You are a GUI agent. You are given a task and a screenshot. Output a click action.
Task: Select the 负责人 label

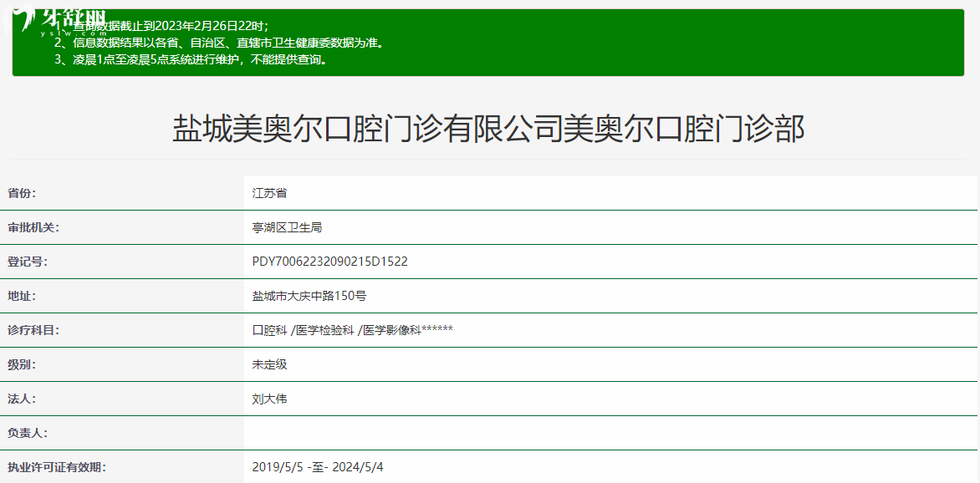[x=28, y=433]
